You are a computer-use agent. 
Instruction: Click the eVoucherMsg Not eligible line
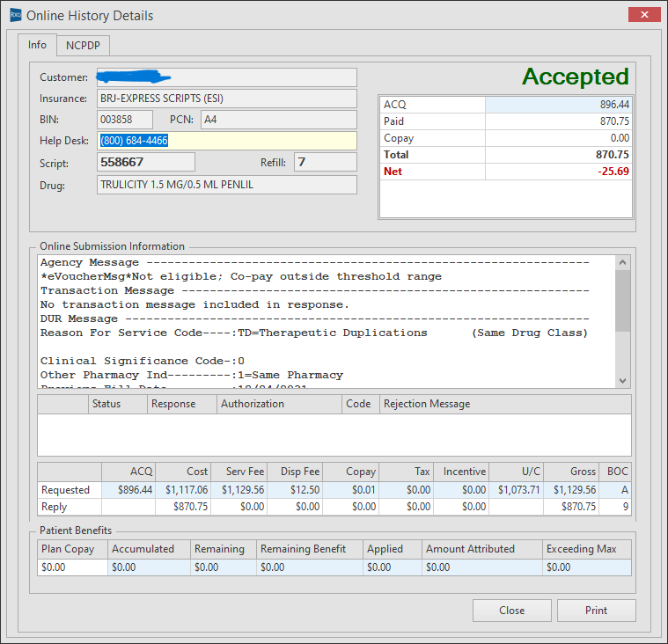click(x=241, y=277)
